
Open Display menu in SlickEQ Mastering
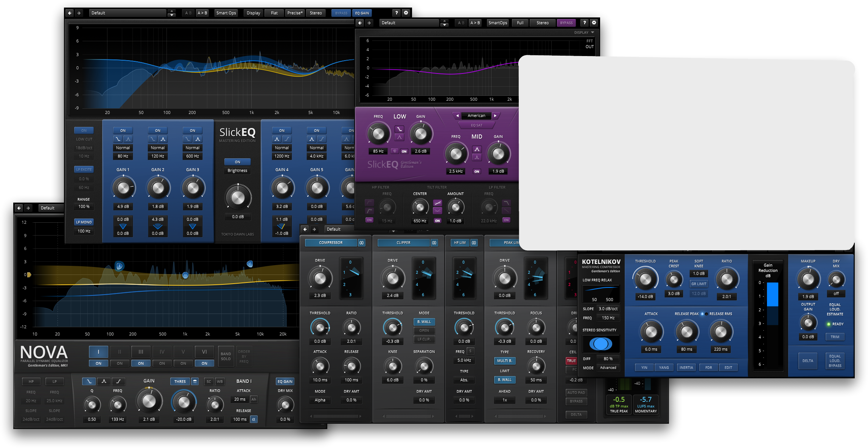tap(254, 13)
